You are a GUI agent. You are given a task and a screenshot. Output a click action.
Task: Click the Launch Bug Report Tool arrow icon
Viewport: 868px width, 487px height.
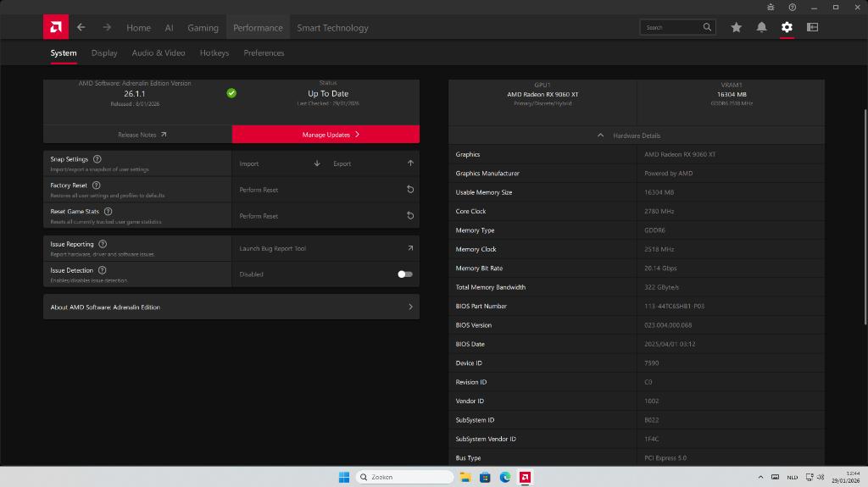(x=410, y=248)
